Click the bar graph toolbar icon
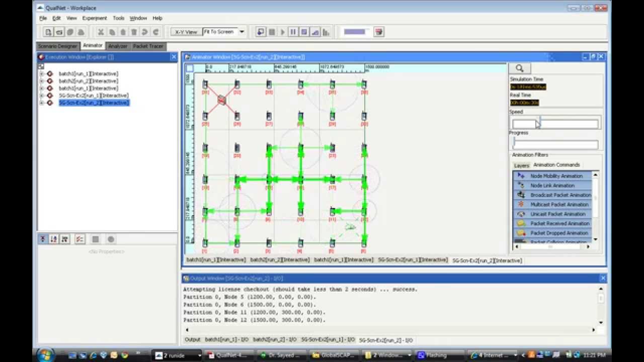Screen dimensions: 644x362 pos(326,32)
